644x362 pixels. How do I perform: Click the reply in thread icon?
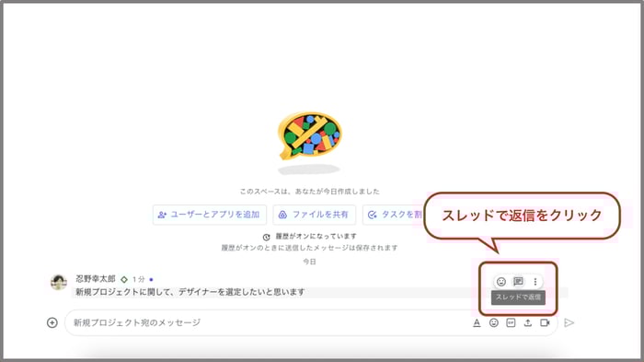(518, 281)
